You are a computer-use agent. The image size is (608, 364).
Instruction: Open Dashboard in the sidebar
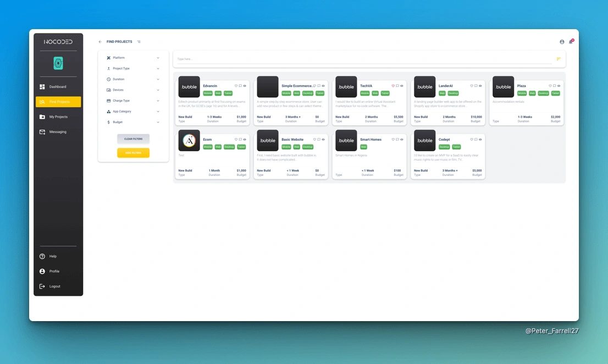(58, 87)
